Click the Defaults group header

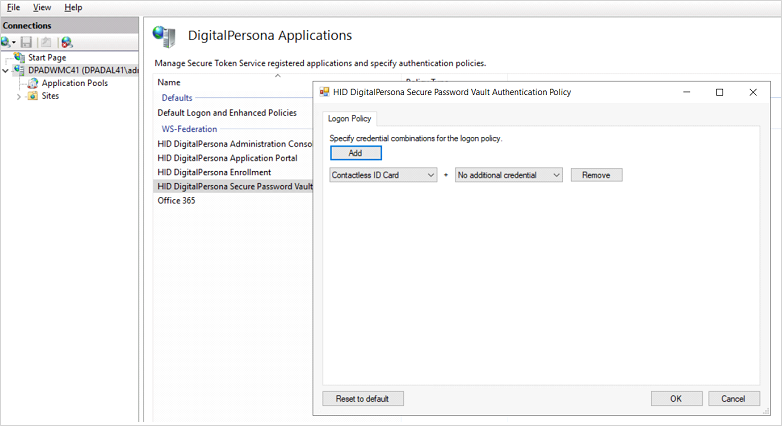coord(177,98)
